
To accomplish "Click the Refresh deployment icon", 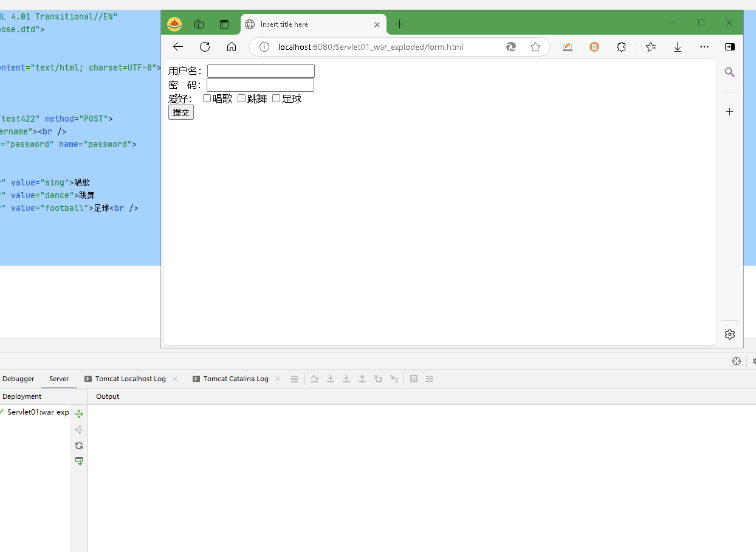I will (79, 446).
